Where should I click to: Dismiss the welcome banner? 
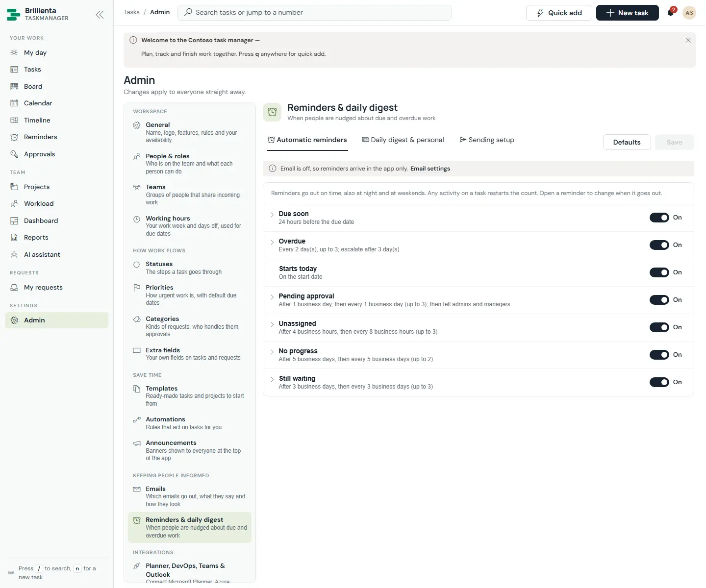coord(688,40)
